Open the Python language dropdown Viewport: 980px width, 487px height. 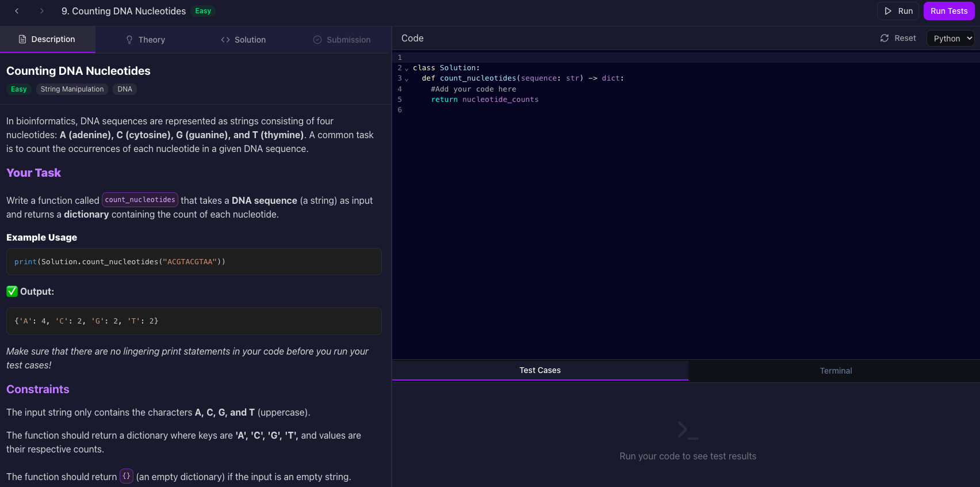951,39
